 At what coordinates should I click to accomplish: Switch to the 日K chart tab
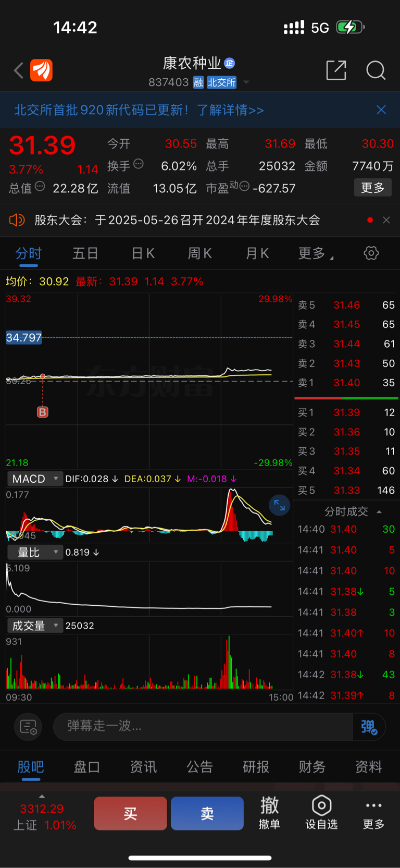tap(143, 253)
